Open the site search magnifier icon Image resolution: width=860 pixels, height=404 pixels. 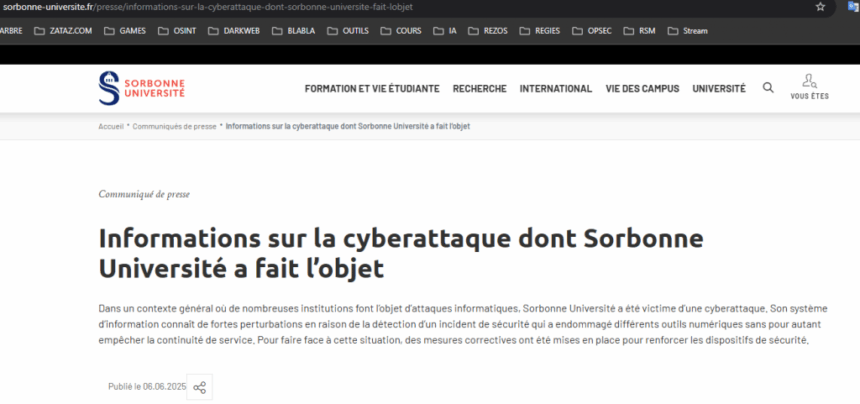click(768, 88)
